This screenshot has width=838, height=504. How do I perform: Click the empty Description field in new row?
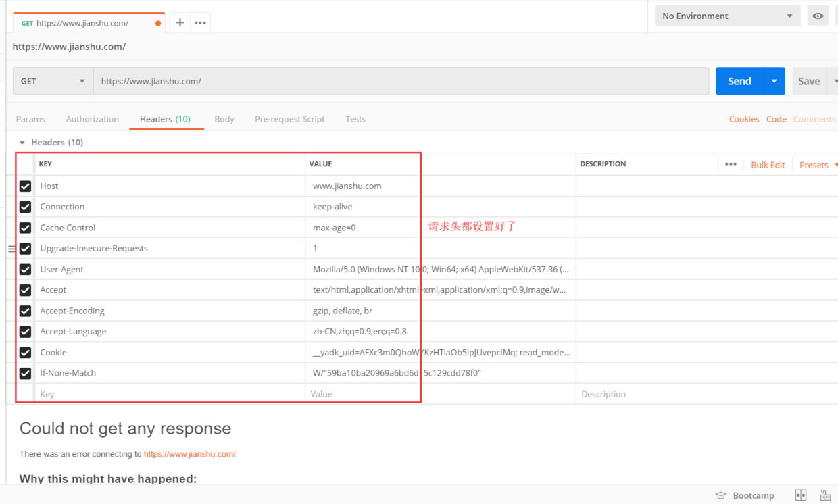click(x=707, y=394)
